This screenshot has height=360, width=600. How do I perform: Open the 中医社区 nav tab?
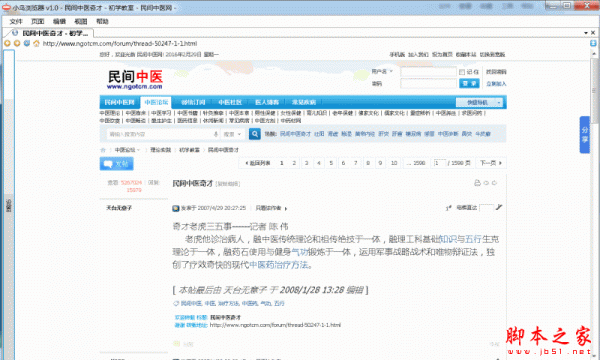tap(230, 103)
